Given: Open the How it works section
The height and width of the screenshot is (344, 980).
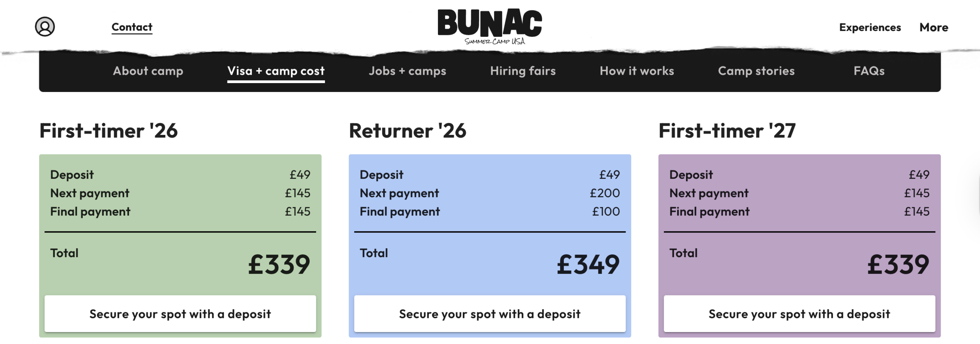Looking at the screenshot, I should 637,71.
